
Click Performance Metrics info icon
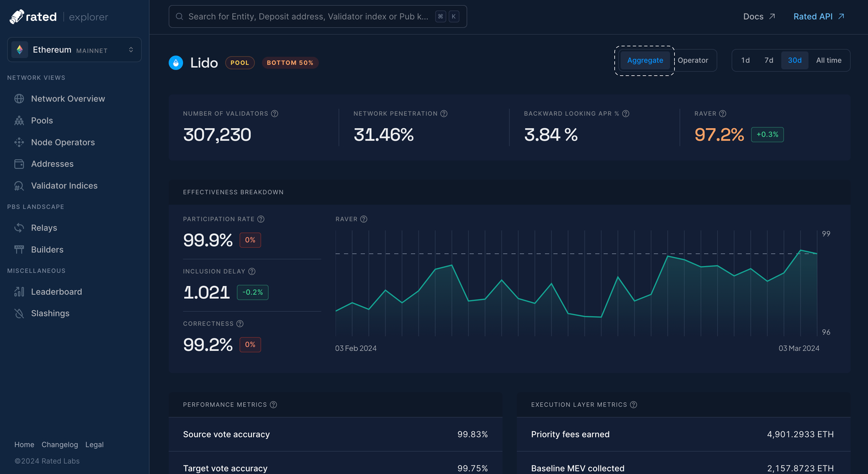click(274, 405)
